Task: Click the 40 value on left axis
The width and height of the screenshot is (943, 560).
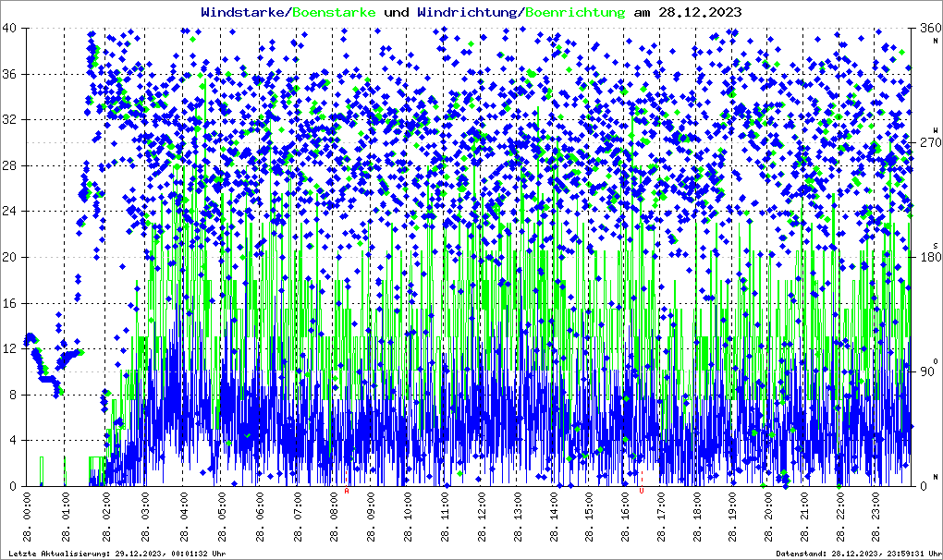Action: 10,28
